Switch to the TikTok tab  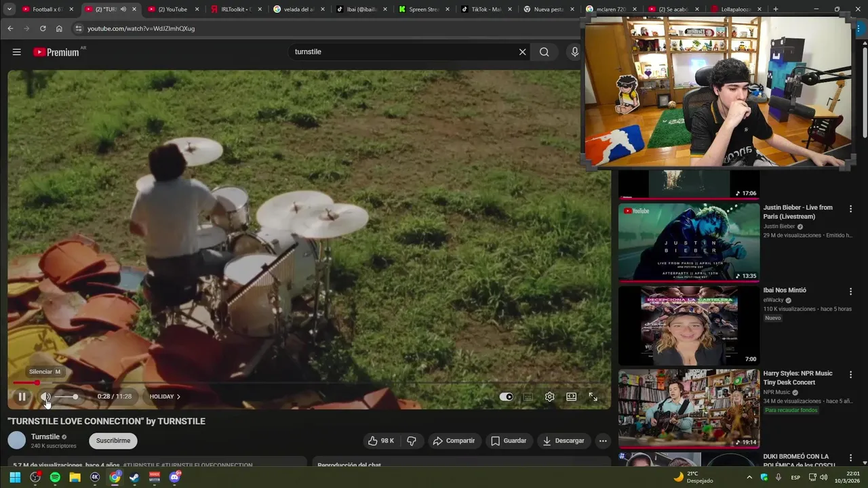pyautogui.click(x=486, y=9)
